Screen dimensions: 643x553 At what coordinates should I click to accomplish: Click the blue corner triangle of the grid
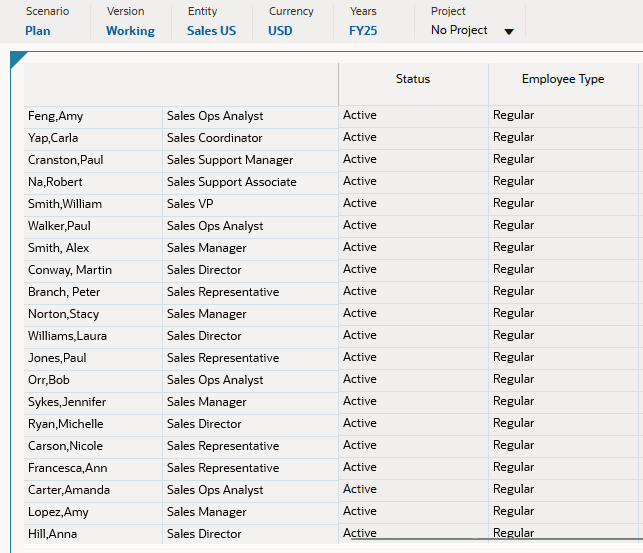click(17, 59)
